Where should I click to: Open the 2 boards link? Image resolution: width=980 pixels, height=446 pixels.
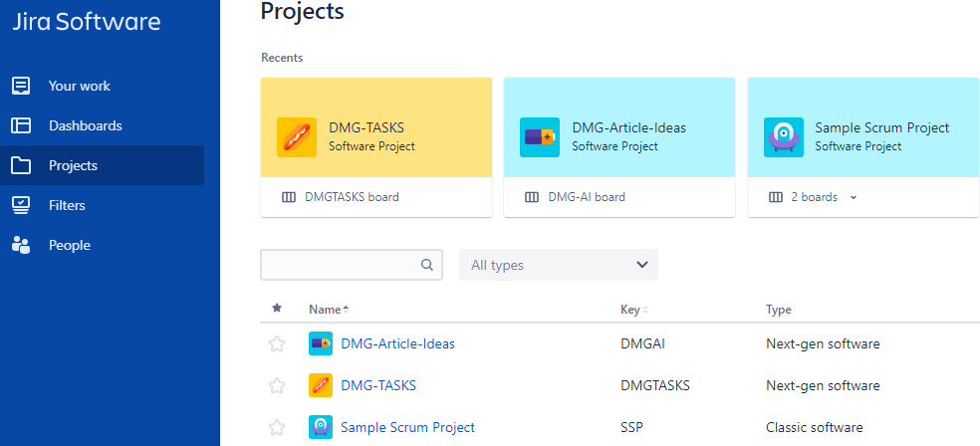(x=814, y=197)
